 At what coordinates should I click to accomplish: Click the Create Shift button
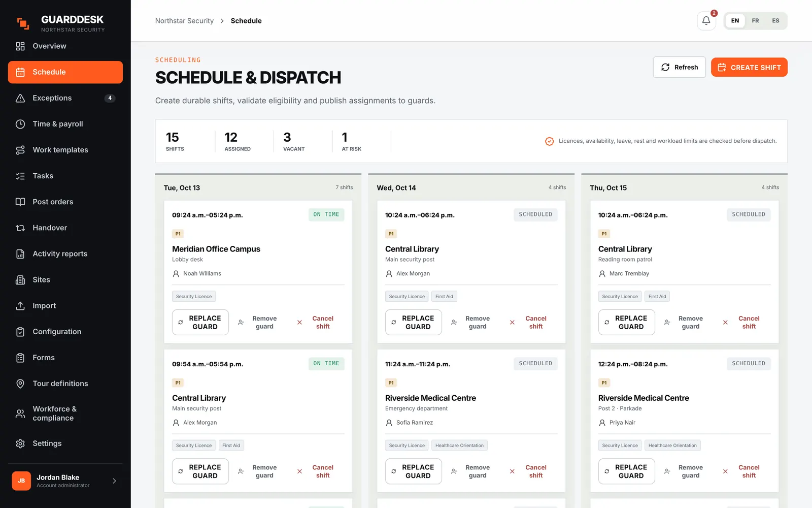click(749, 67)
